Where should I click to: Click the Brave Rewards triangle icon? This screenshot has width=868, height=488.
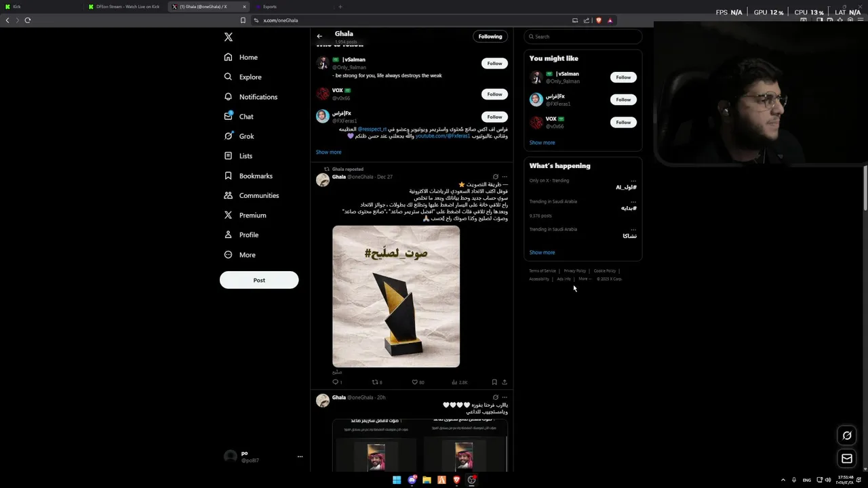coord(610,20)
